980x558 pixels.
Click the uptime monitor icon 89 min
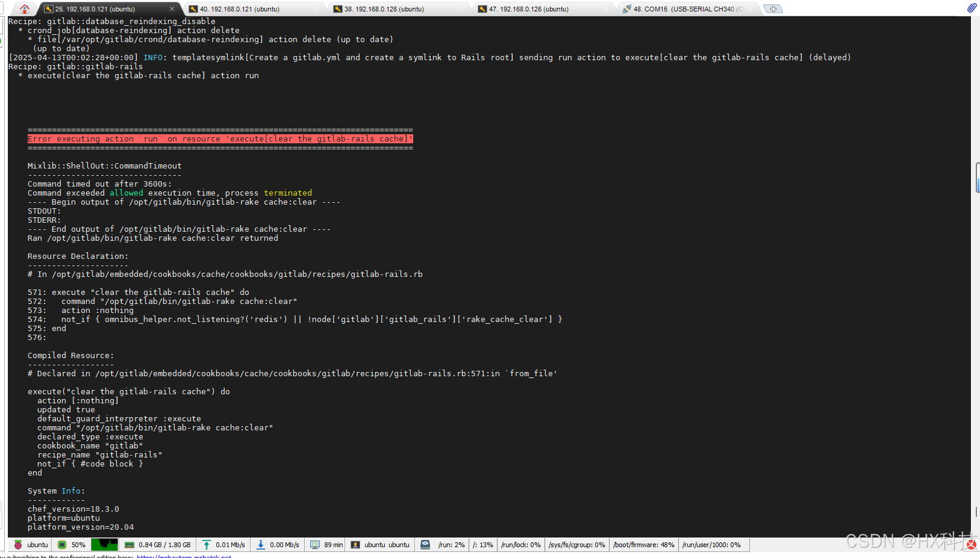pyautogui.click(x=315, y=545)
